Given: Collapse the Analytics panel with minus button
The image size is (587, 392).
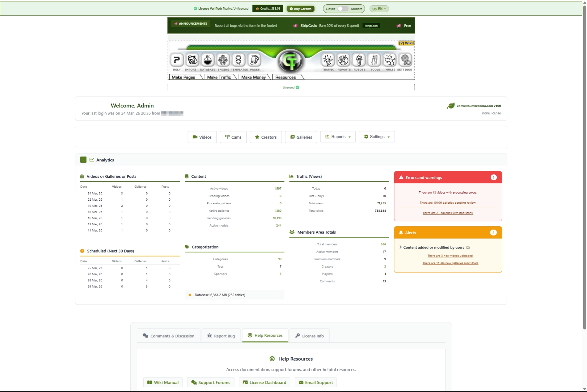Looking at the screenshot, I should pyautogui.click(x=83, y=160).
